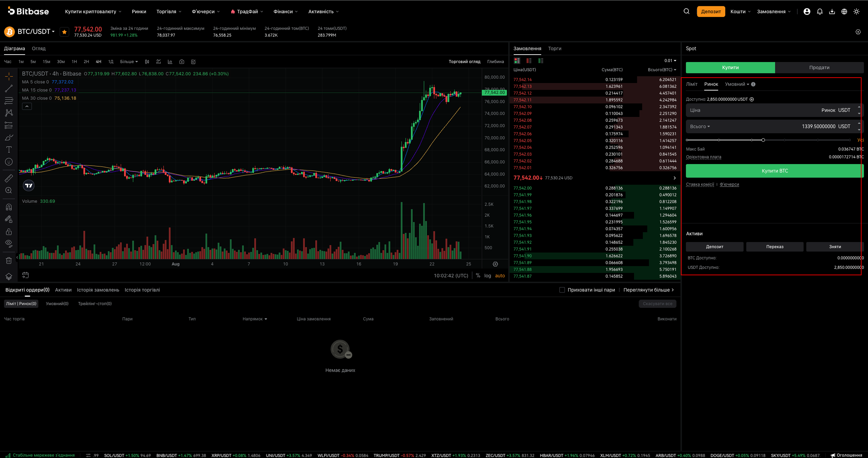Open the Кошти header menu

[x=741, y=12]
